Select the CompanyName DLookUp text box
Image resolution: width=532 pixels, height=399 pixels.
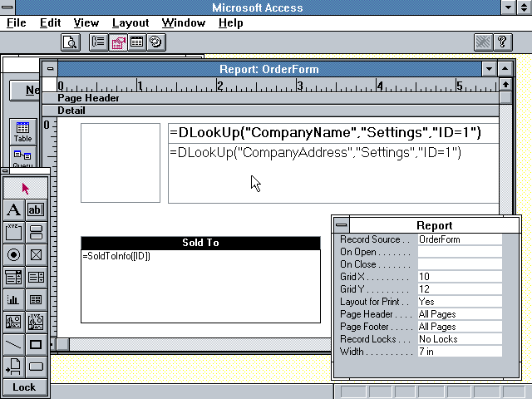coord(333,133)
